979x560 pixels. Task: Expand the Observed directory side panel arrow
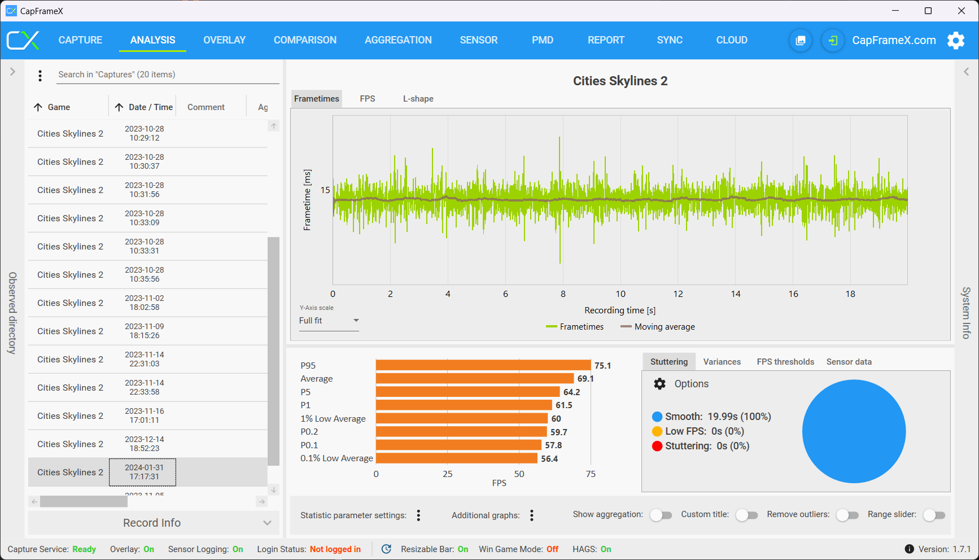[12, 72]
